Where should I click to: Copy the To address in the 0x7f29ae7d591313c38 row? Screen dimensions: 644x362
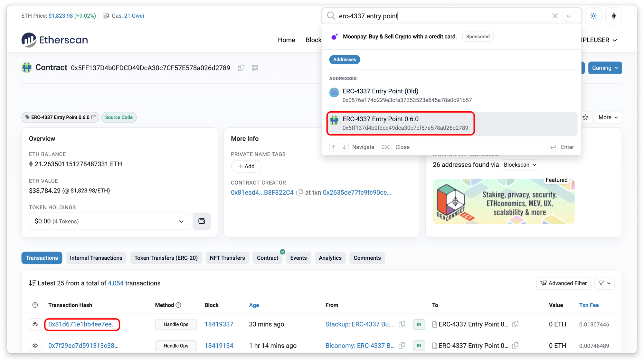(515, 346)
